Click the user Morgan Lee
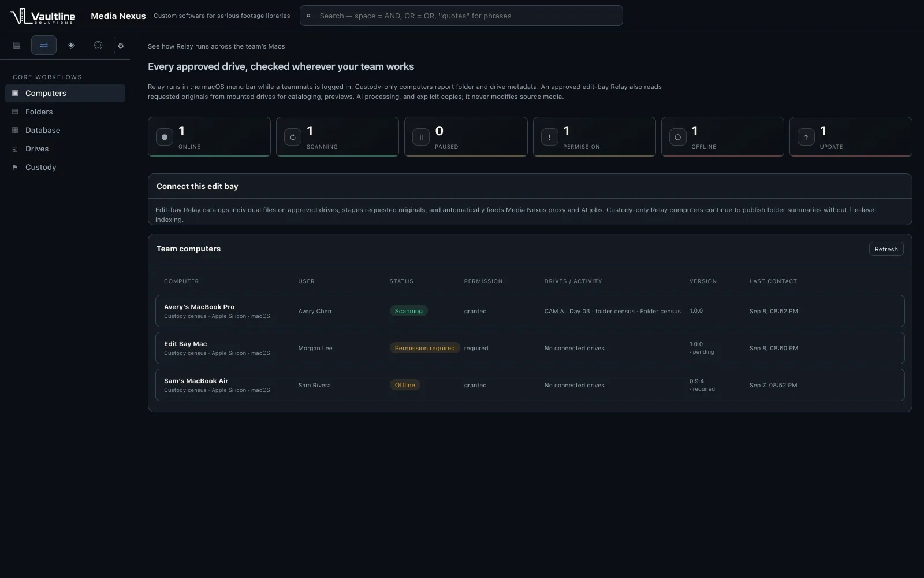The width and height of the screenshot is (924, 578). (x=315, y=348)
